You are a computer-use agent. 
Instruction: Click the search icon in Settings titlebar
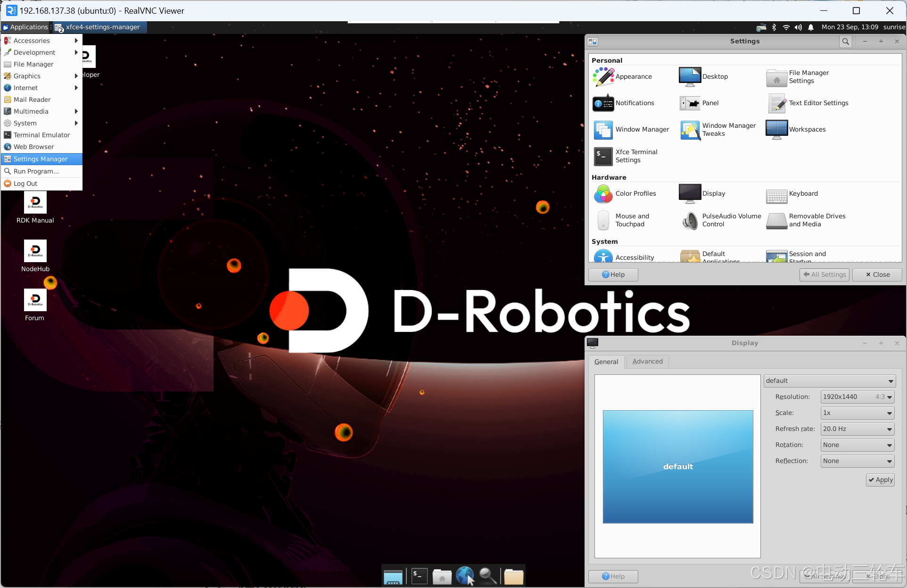(846, 41)
